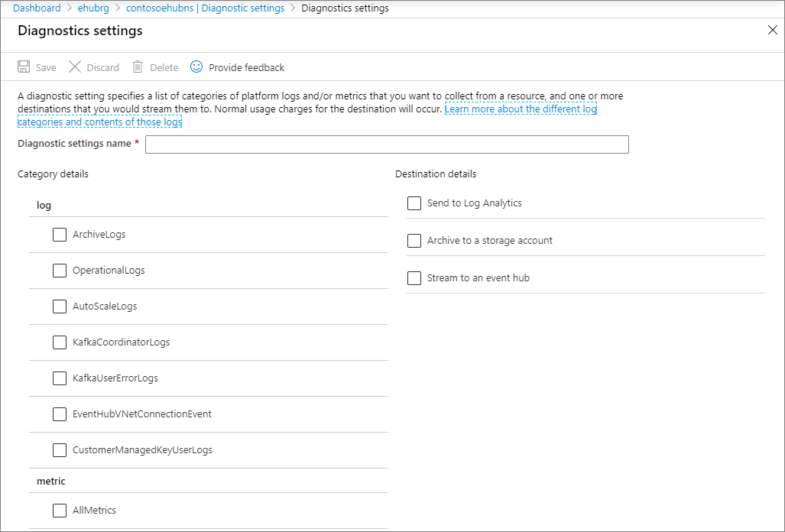The image size is (785, 532).
Task: Select Archive to a storage account
Action: pos(414,241)
